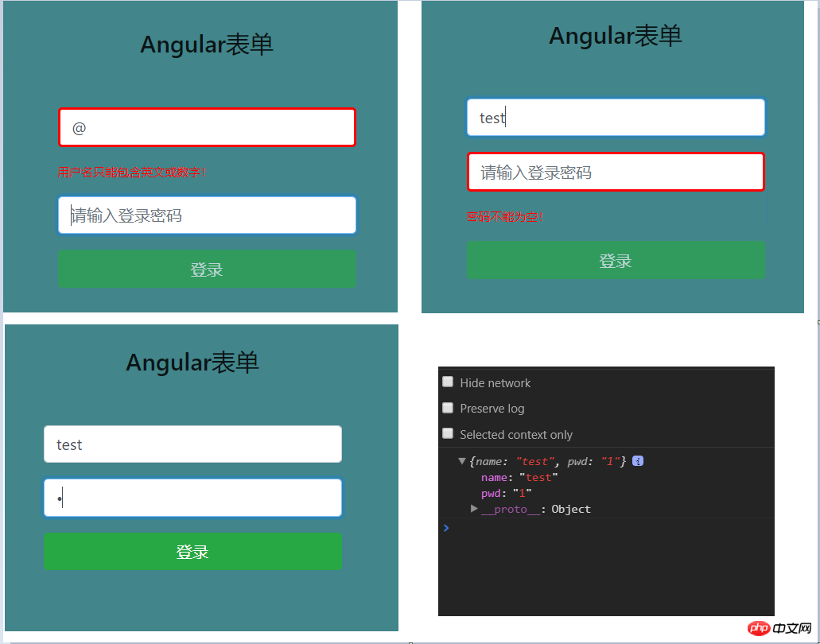Click the red-outlined 请输入登录密码 password field
The image size is (820, 644).
[x=615, y=172]
